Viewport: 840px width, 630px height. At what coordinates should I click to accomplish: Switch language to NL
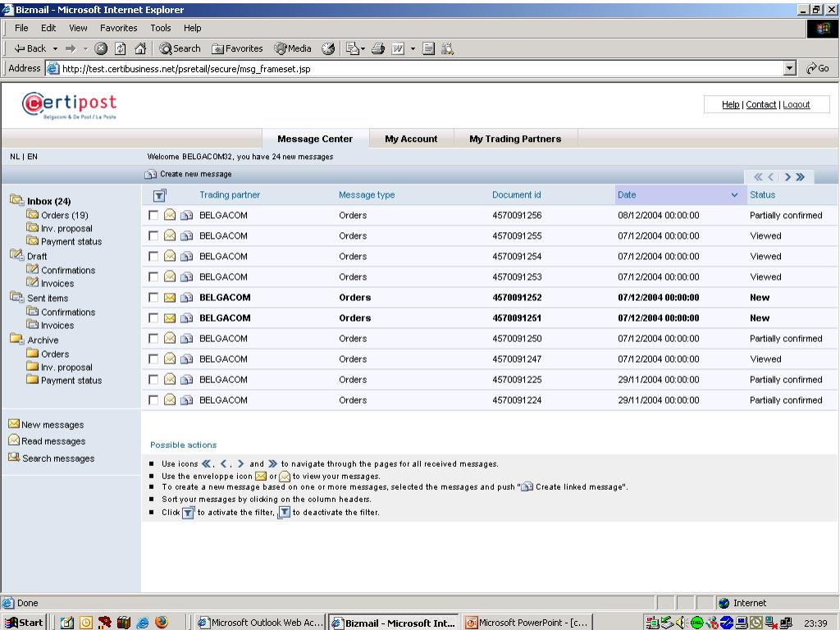15,157
